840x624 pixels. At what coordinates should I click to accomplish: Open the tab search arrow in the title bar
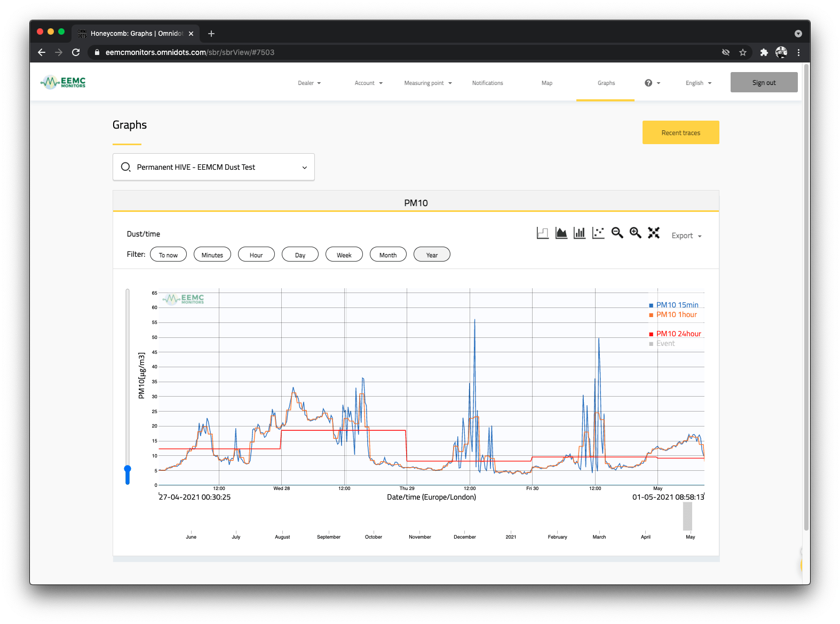click(x=798, y=34)
